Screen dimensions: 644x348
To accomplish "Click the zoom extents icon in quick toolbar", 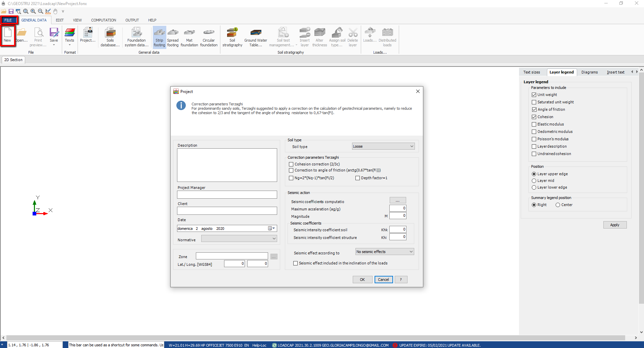I will [26, 11].
